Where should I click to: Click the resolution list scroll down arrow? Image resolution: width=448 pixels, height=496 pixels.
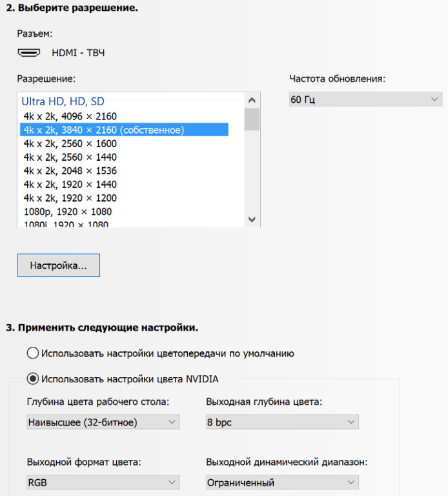coord(252,220)
